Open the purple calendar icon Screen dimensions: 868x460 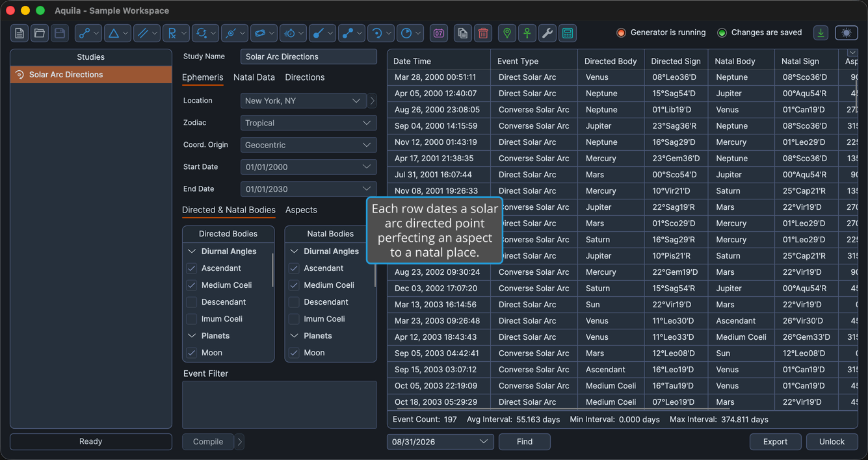click(x=439, y=33)
